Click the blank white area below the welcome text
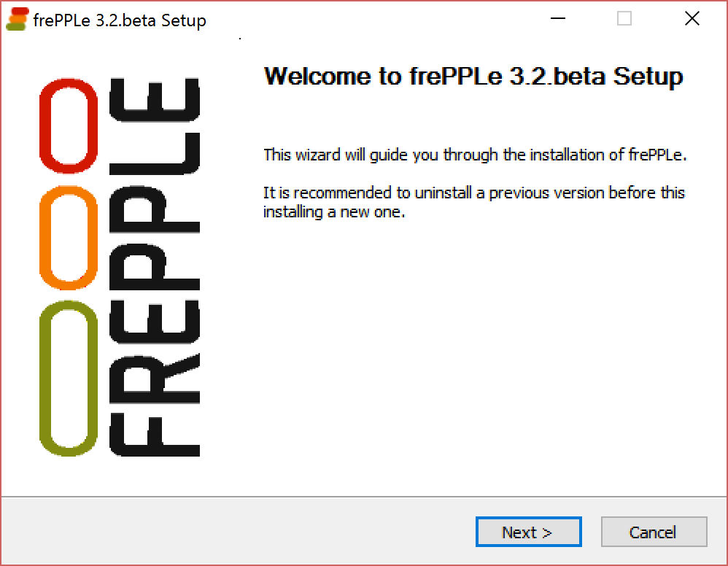Screen dimensions: 728x566 coord(474,350)
